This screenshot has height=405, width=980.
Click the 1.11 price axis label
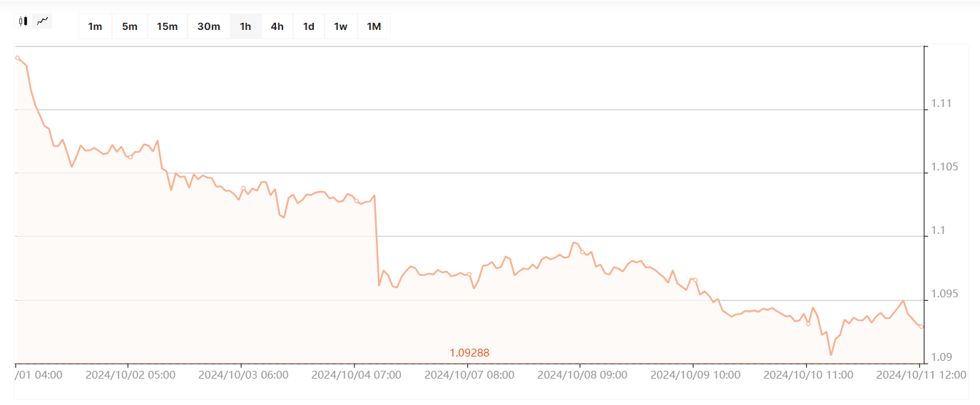(x=941, y=104)
